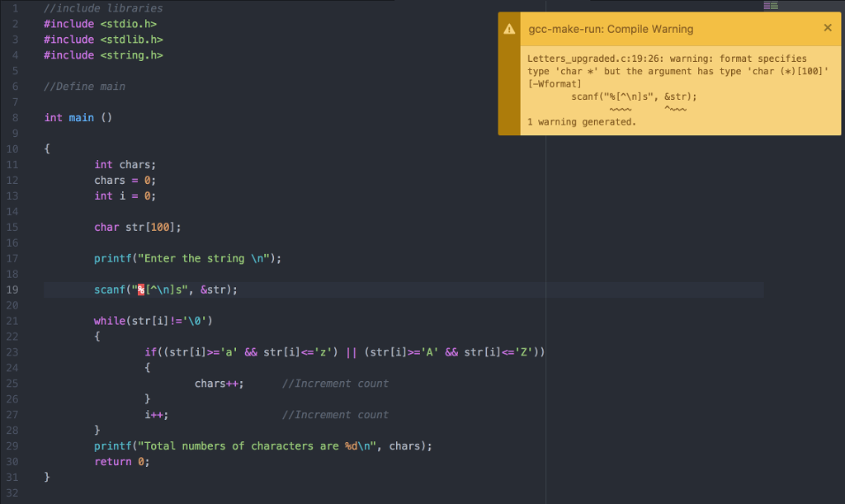Select the //Increment count comment on line 27
Screen dimensions: 845x504
click(335, 414)
